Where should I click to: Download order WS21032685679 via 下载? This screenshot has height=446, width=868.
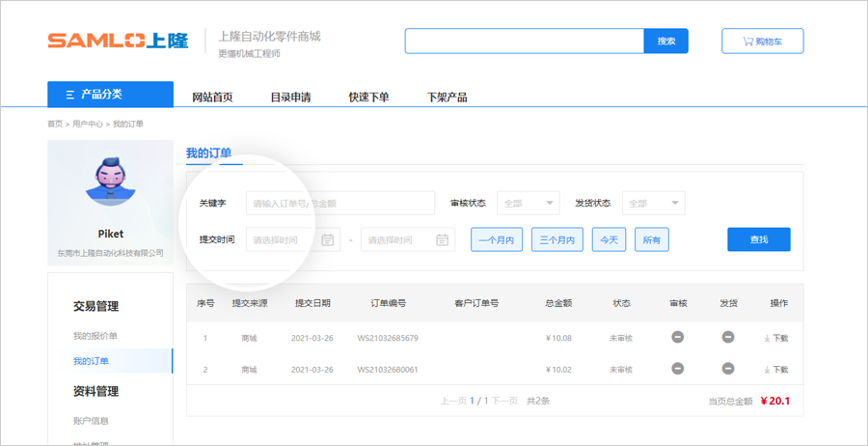[x=776, y=339]
